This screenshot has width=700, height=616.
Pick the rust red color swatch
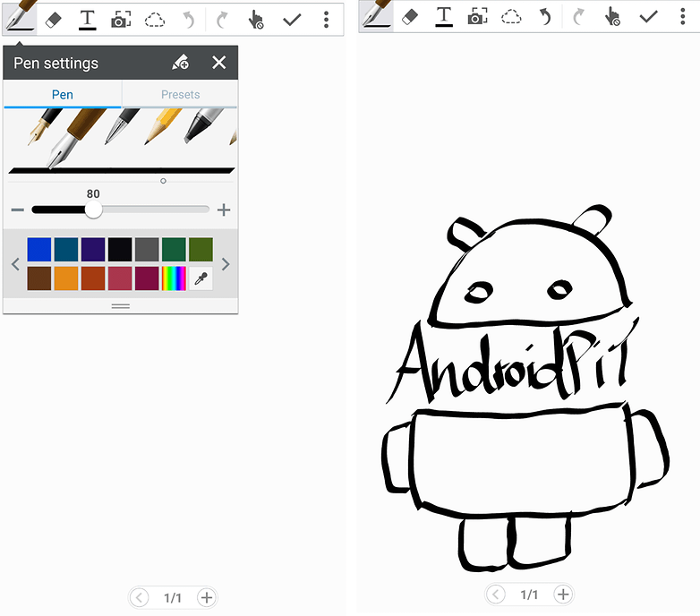pos(93,278)
